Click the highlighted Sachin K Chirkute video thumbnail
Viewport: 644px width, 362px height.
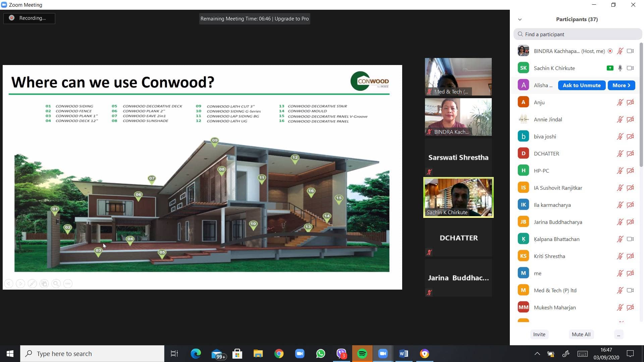click(458, 197)
